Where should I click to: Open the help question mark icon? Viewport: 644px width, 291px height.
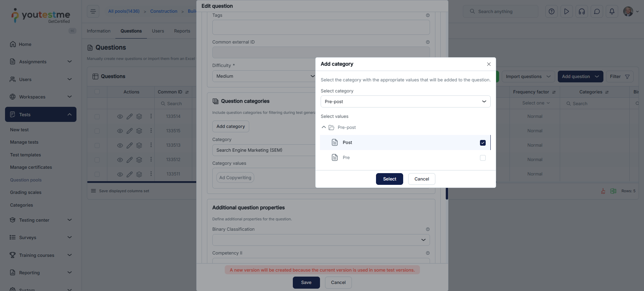[551, 11]
